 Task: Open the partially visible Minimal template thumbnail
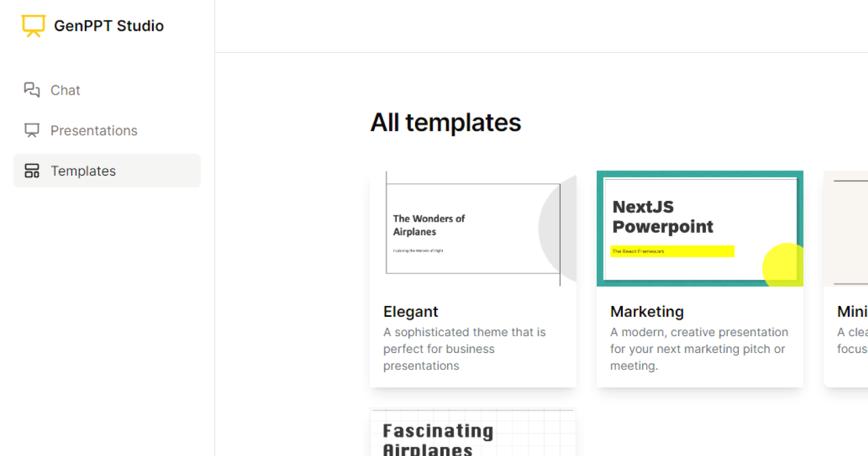click(x=846, y=229)
